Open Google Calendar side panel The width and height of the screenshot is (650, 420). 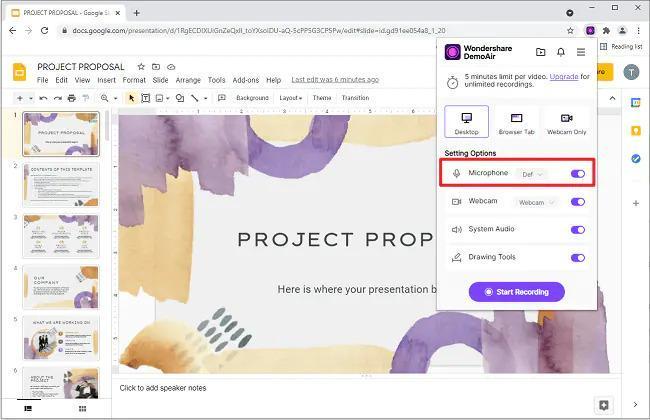tap(635, 102)
